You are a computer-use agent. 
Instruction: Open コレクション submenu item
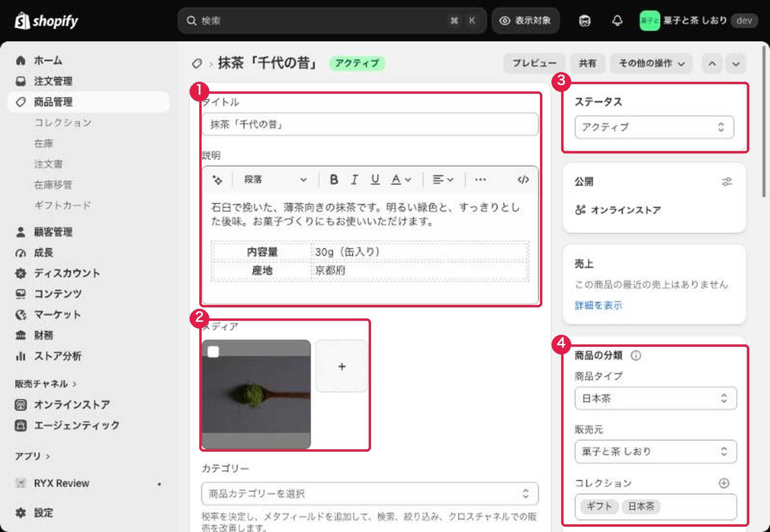point(63,123)
